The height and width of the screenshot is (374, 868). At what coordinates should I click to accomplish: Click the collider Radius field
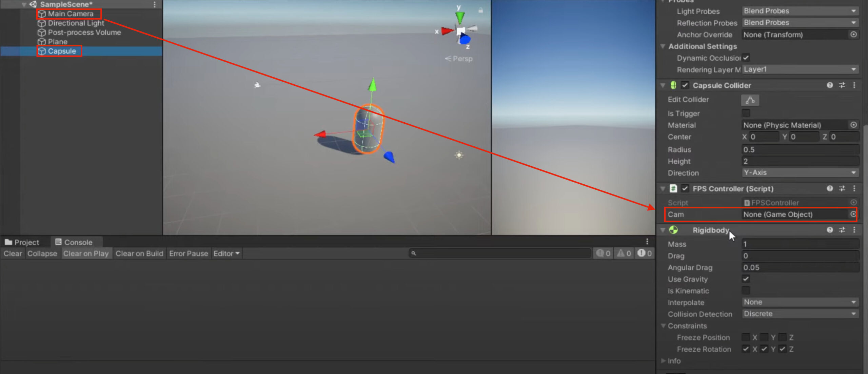pyautogui.click(x=800, y=150)
